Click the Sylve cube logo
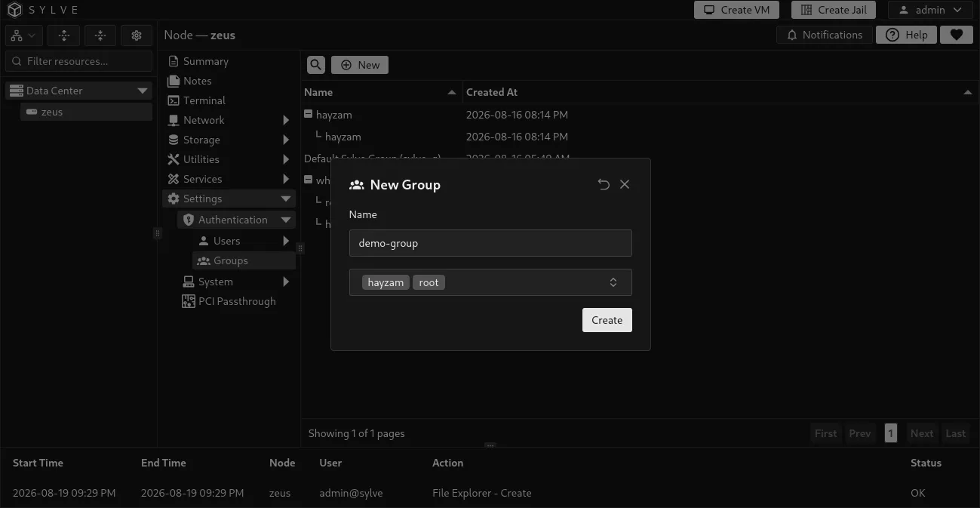 coord(15,10)
